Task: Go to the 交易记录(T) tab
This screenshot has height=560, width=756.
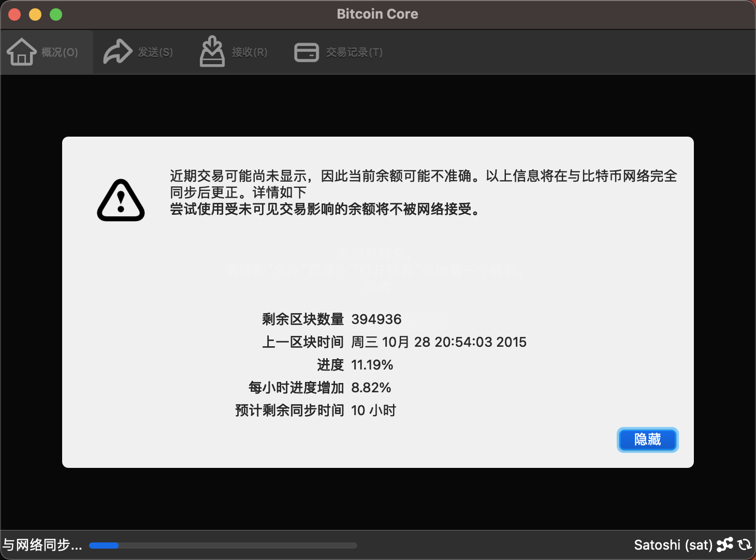Action: pos(354,52)
